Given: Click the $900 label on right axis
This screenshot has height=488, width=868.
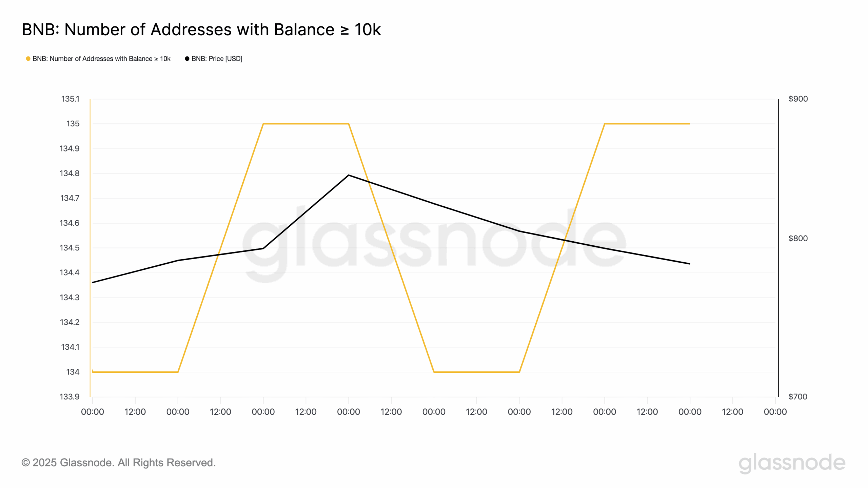Looking at the screenshot, I should click(x=798, y=99).
